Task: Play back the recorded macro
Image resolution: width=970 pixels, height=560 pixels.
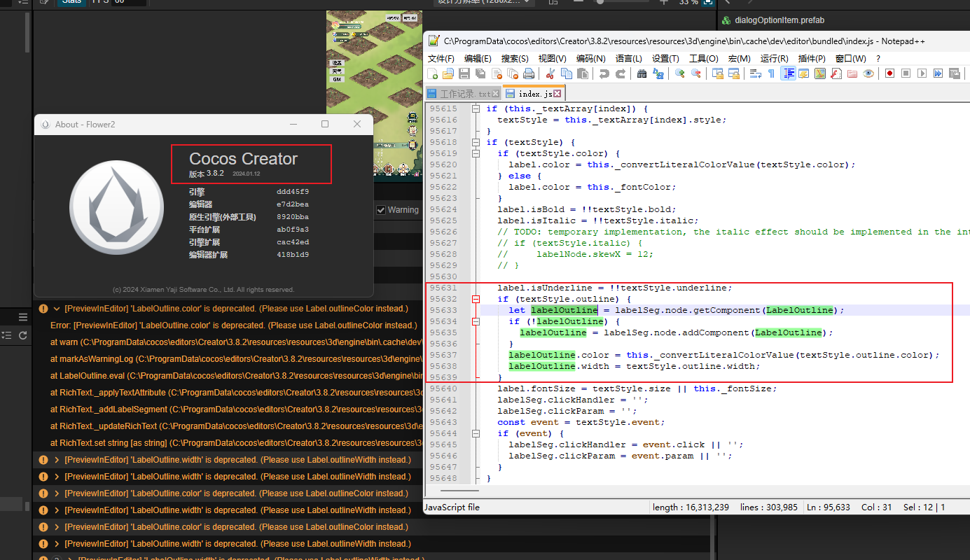Action: (922, 73)
